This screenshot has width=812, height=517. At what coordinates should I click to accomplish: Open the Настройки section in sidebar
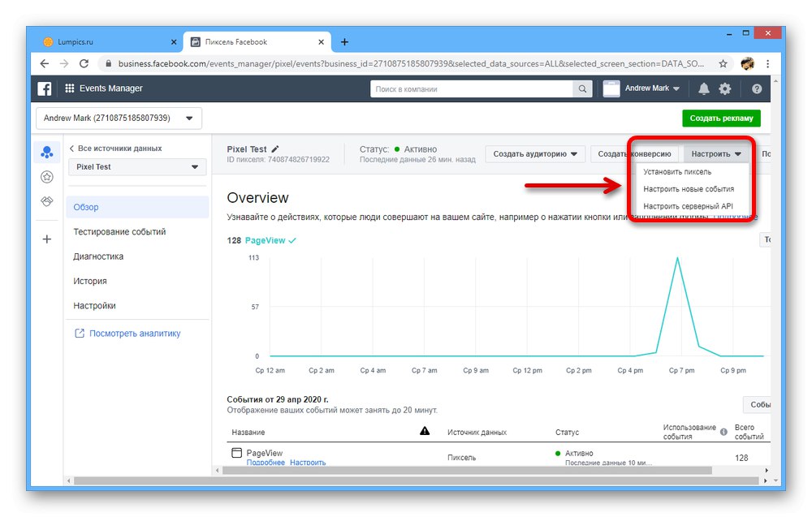coord(94,306)
